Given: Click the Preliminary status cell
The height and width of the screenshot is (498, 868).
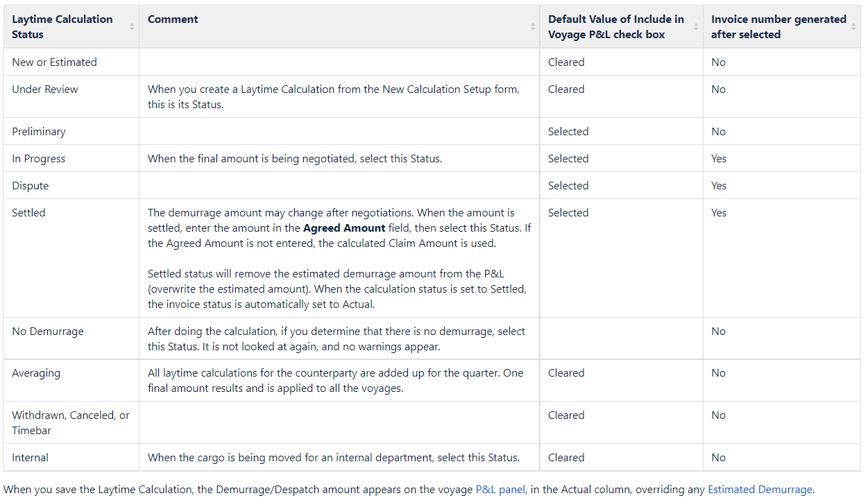Looking at the screenshot, I should tap(39, 131).
